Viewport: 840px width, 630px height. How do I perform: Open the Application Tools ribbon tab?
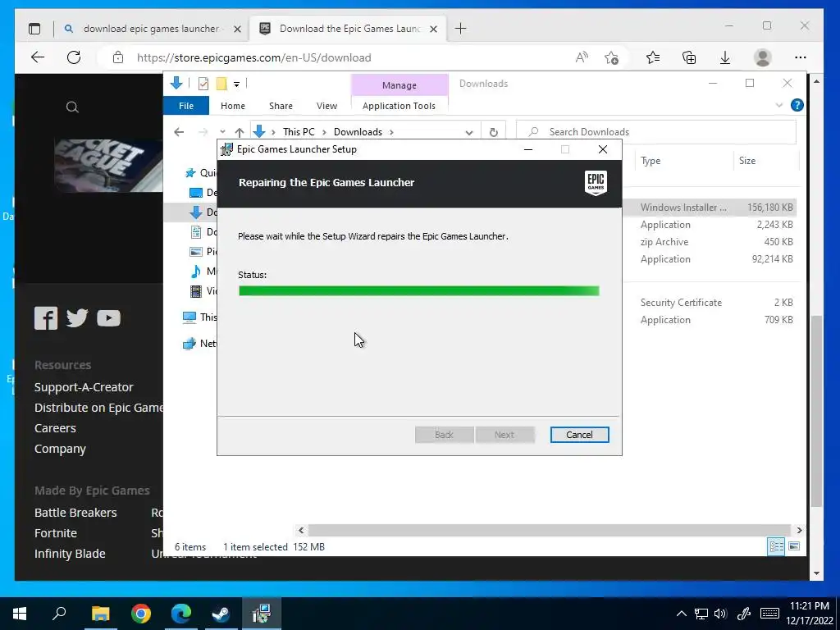pos(399,106)
